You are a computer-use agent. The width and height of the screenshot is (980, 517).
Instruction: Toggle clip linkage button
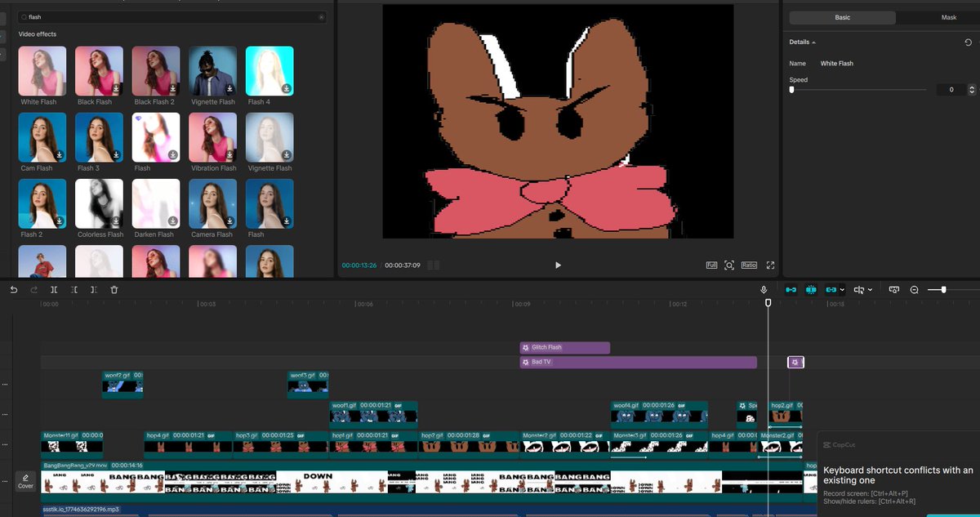click(x=831, y=290)
